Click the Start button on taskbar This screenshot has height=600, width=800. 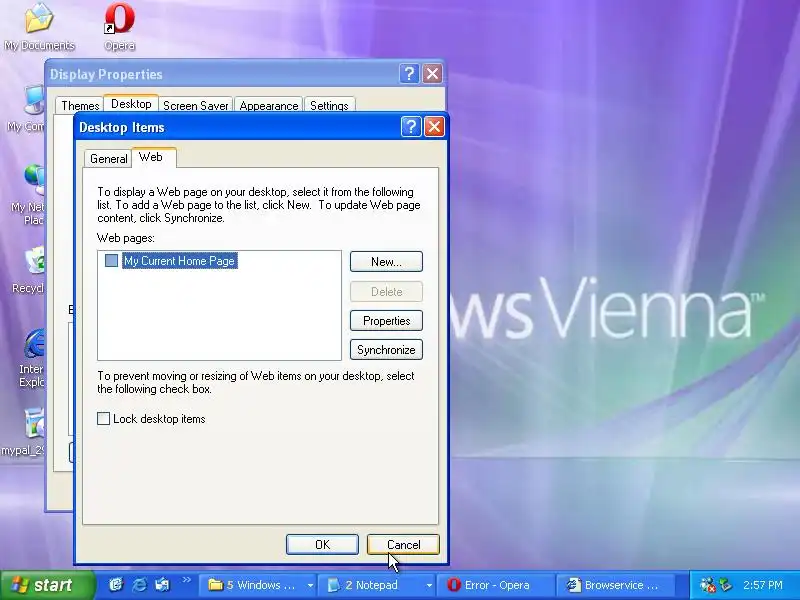pyautogui.click(x=47, y=585)
